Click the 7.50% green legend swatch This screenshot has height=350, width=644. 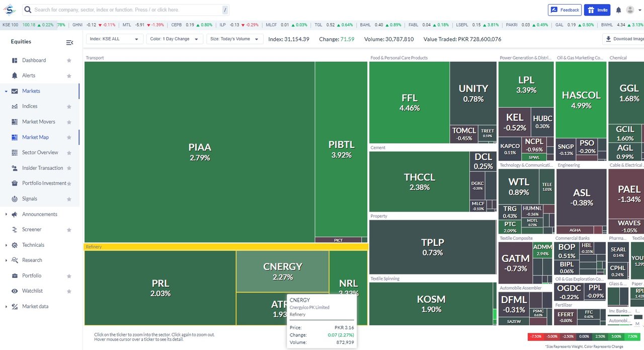[632, 336]
